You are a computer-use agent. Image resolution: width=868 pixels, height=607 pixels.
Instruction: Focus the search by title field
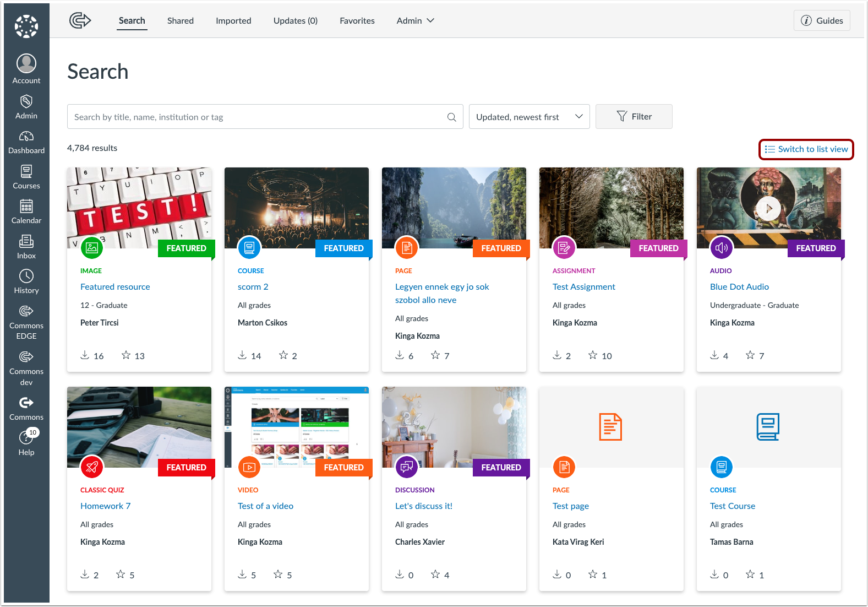point(265,117)
